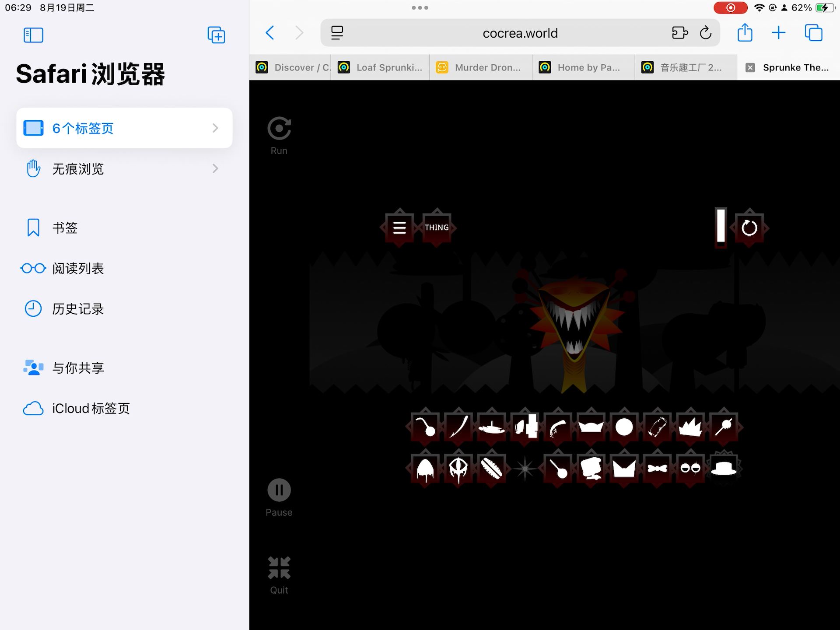Click the white vertical volume bar
The height and width of the screenshot is (630, 840).
[x=721, y=226]
